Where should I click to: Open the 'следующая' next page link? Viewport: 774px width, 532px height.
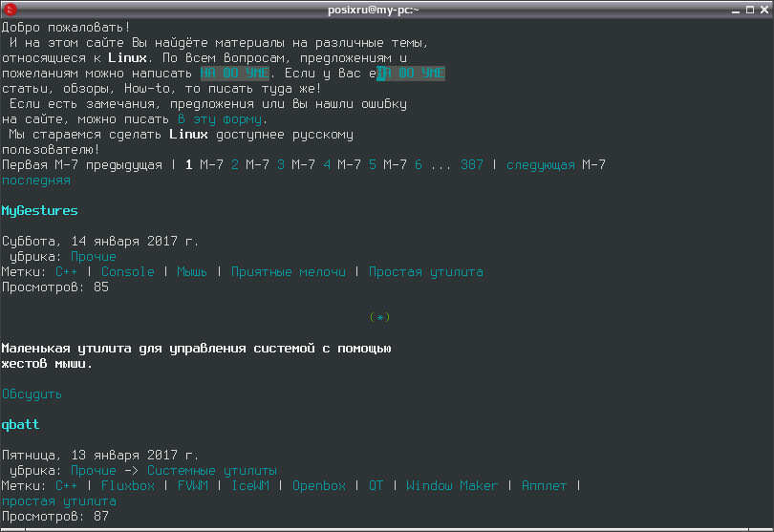pos(541,165)
